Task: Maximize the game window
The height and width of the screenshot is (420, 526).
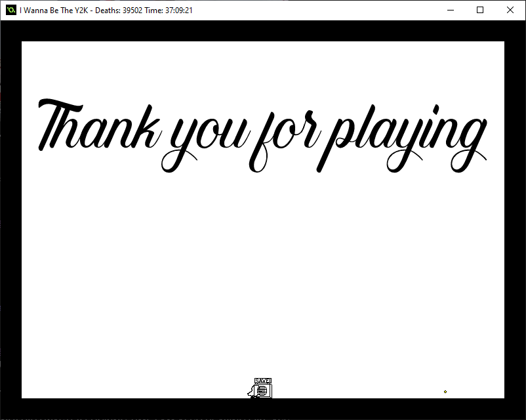Action: point(480,10)
